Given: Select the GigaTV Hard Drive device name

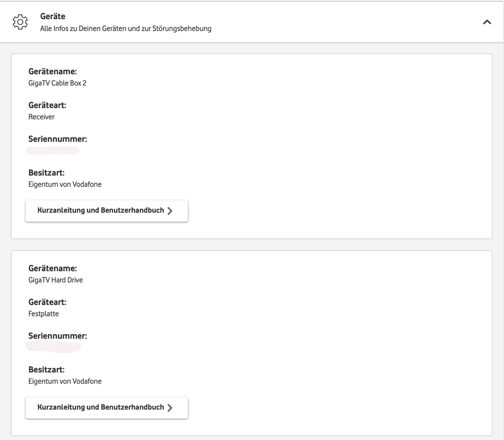Looking at the screenshot, I should [x=55, y=280].
